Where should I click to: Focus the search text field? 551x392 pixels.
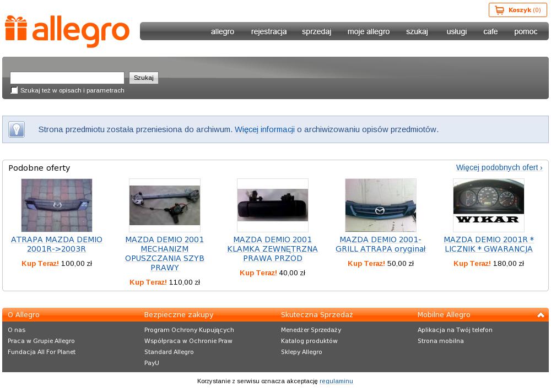tap(67, 78)
